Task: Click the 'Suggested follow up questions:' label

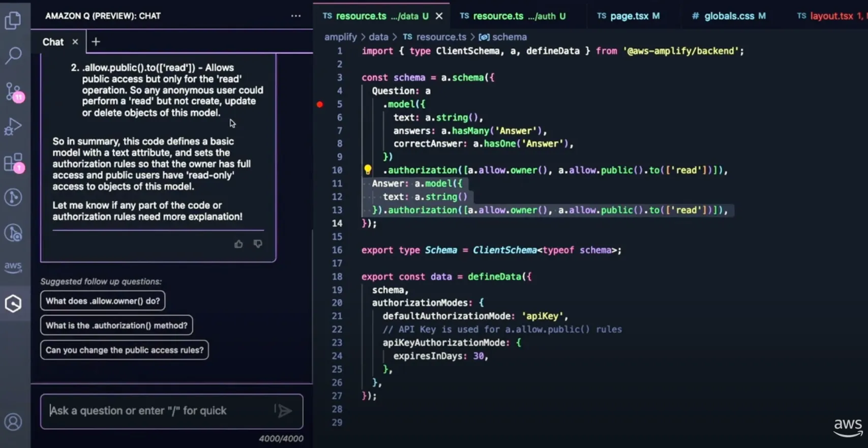Action: pyautogui.click(x=101, y=282)
